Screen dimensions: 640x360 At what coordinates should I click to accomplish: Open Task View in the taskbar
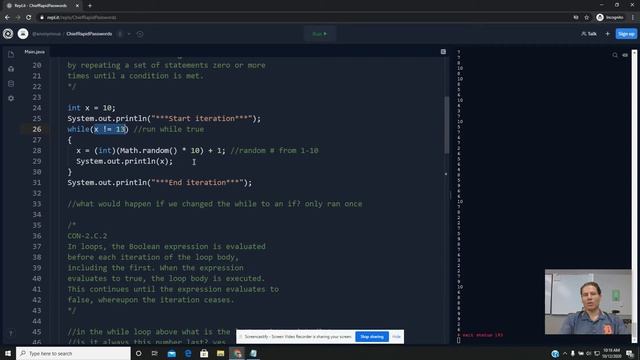tap(155, 353)
